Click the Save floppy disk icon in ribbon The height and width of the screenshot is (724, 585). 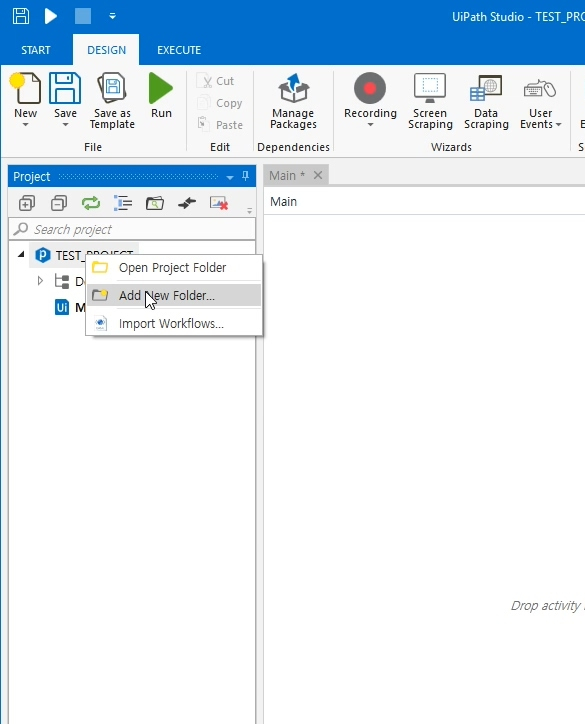tap(65, 88)
